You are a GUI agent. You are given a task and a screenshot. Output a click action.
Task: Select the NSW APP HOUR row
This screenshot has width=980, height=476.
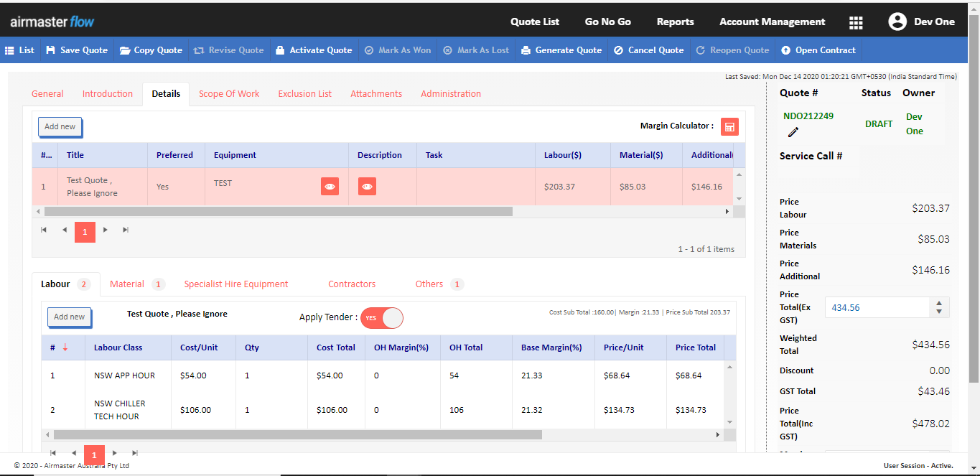383,375
